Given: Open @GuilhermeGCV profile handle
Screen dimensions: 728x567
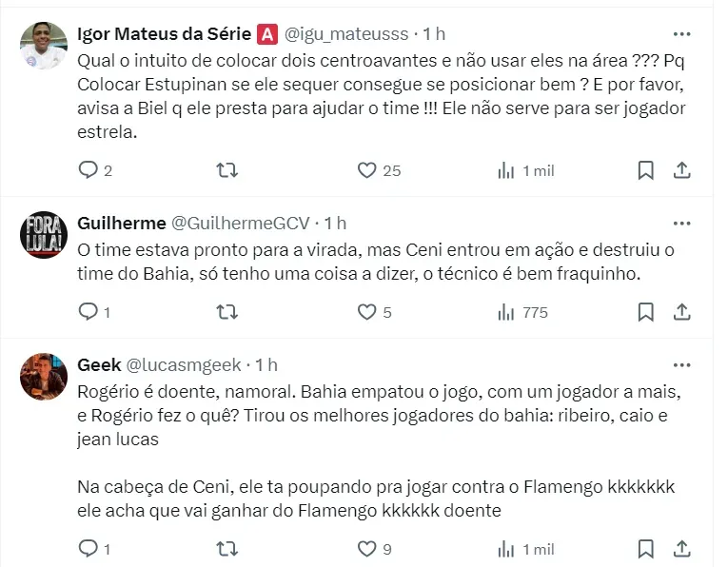Looking at the screenshot, I should [x=240, y=224].
